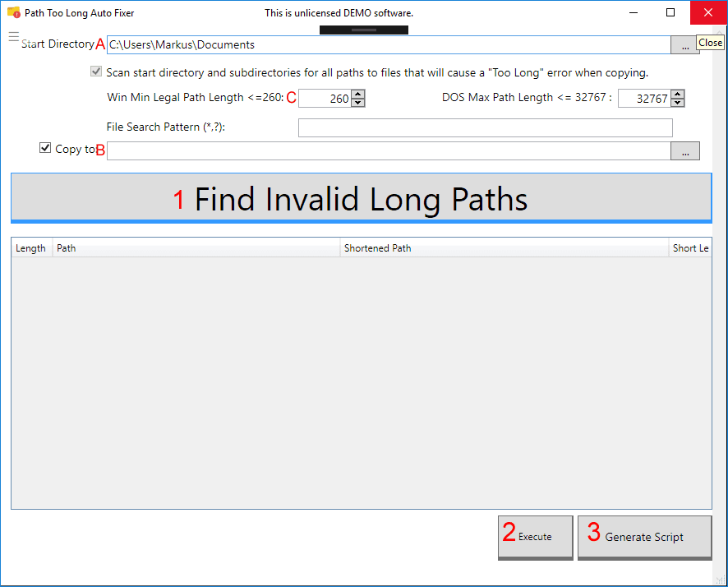Sort results by the Length column

click(30, 247)
